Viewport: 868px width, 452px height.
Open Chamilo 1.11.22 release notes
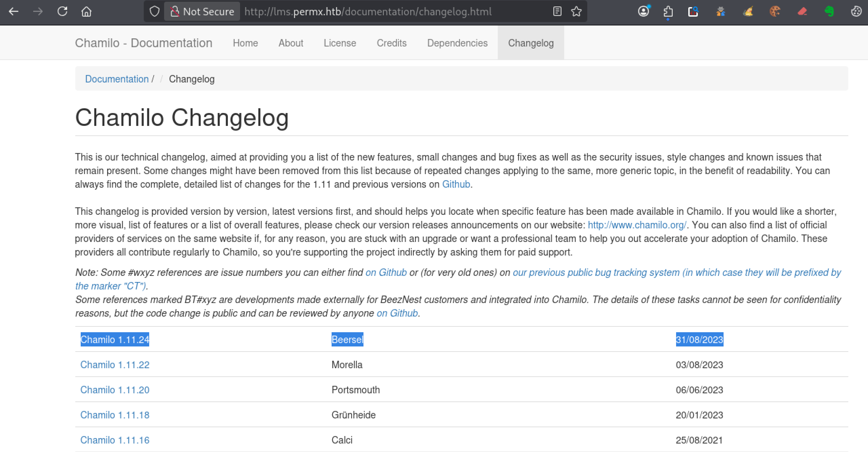(x=115, y=364)
